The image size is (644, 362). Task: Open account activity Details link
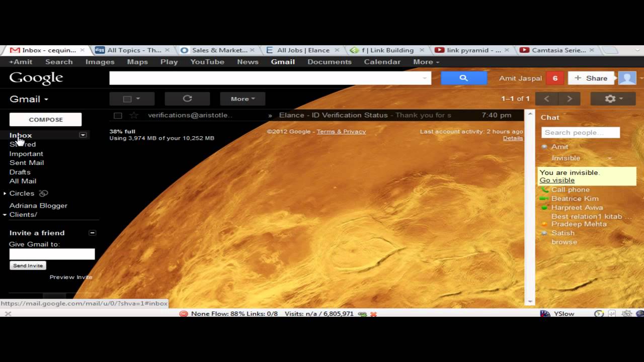pos(513,138)
